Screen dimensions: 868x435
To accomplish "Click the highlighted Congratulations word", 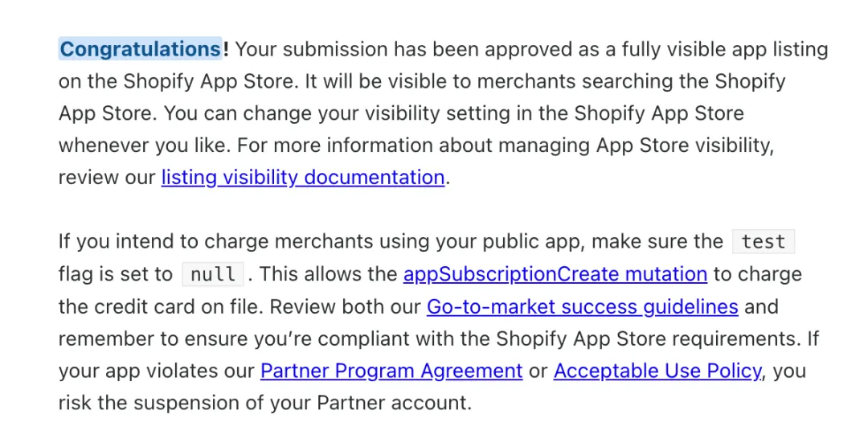I will (x=140, y=49).
